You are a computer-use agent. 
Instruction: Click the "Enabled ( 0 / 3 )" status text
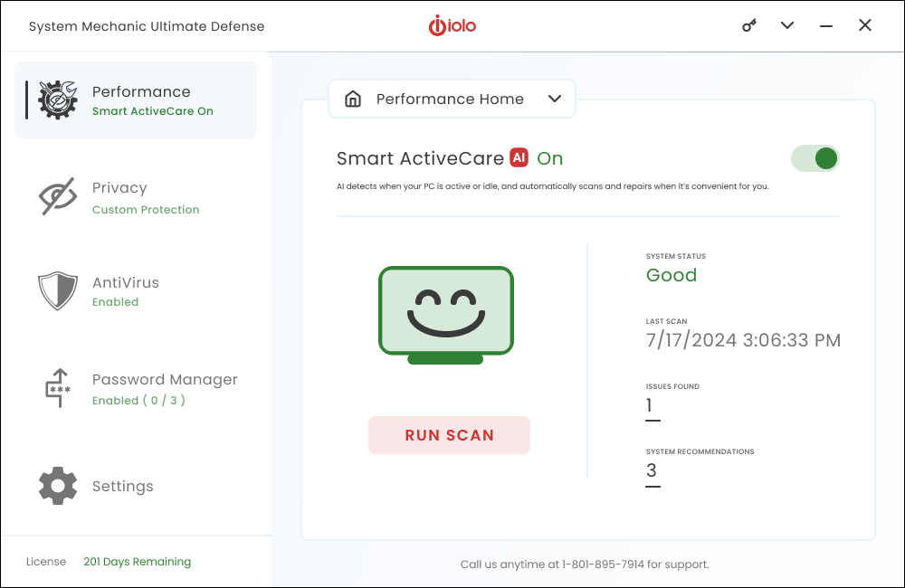coord(138,401)
